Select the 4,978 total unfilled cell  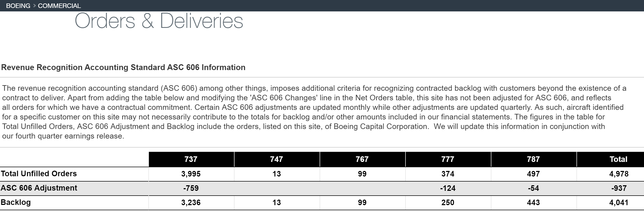619,174
